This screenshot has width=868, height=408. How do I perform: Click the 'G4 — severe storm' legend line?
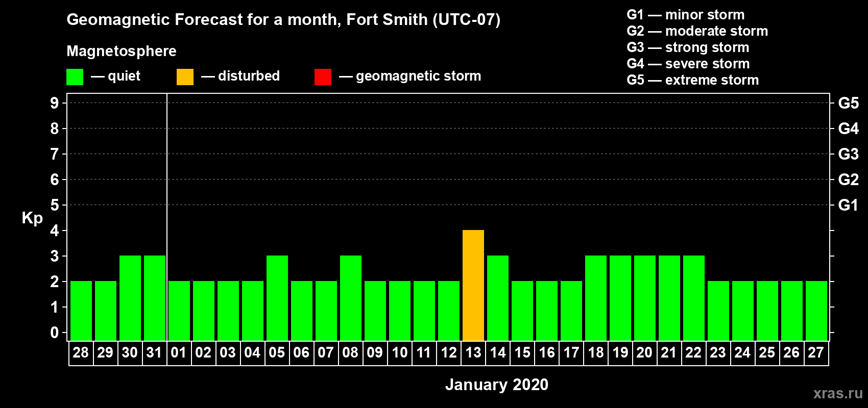(688, 64)
